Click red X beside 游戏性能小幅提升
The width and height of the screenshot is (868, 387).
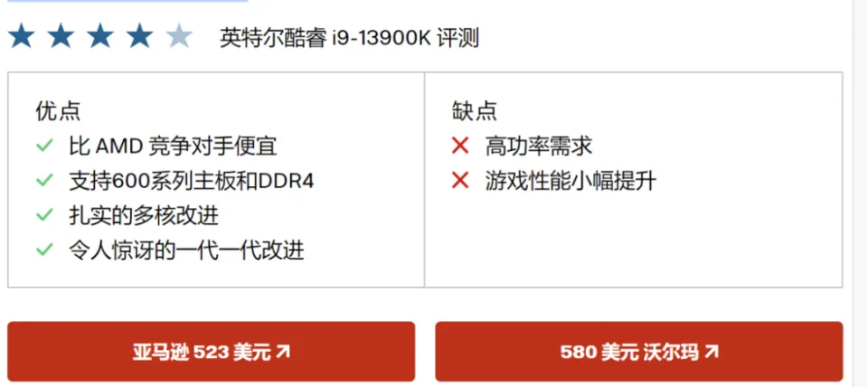[460, 181]
